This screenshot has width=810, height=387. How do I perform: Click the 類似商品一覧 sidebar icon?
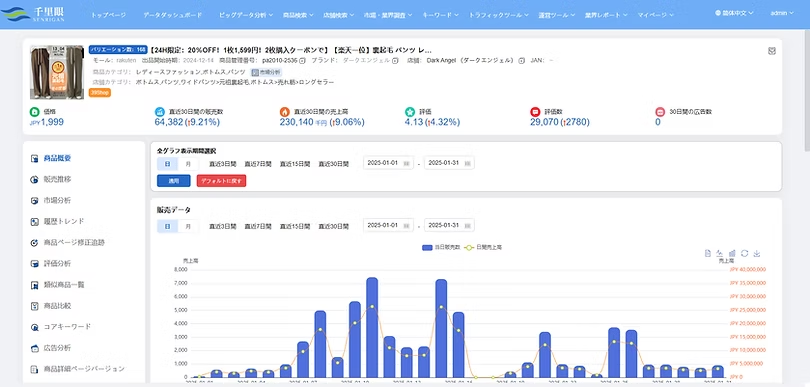click(35, 285)
